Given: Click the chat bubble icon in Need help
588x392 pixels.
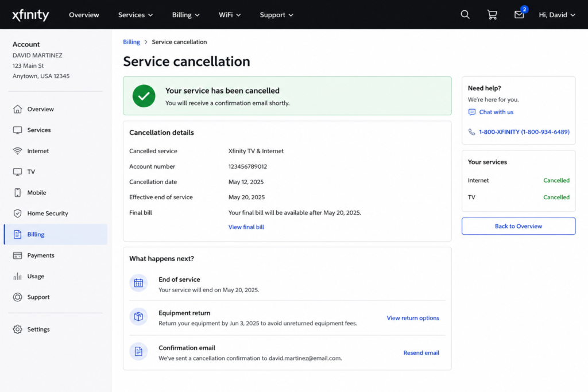Looking at the screenshot, I should pyautogui.click(x=472, y=112).
